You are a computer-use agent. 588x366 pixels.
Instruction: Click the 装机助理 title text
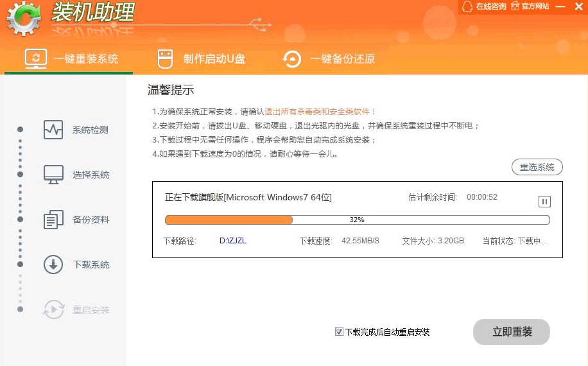click(93, 12)
